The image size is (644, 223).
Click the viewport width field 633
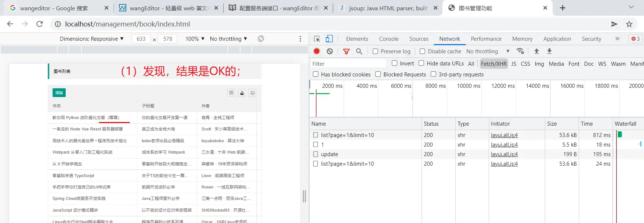[141, 39]
